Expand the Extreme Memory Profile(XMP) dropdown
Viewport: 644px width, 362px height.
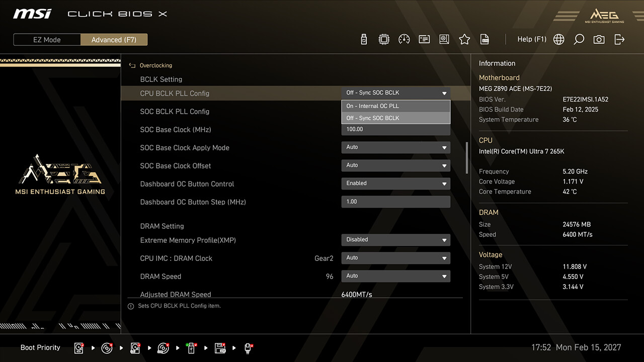click(395, 240)
